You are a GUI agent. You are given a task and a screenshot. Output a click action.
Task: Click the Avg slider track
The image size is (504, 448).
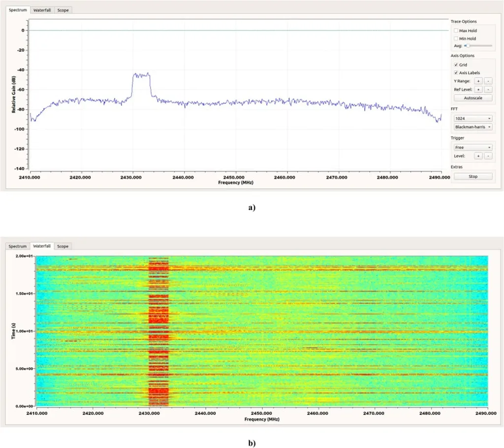(x=480, y=46)
